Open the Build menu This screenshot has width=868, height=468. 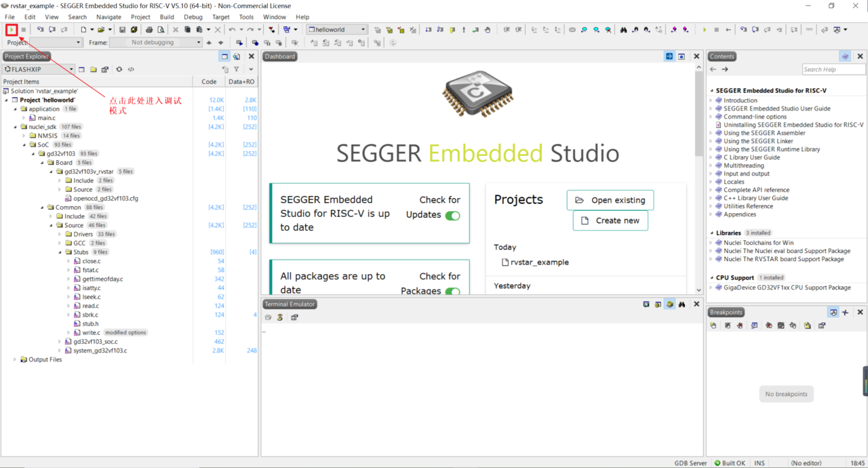167,17
